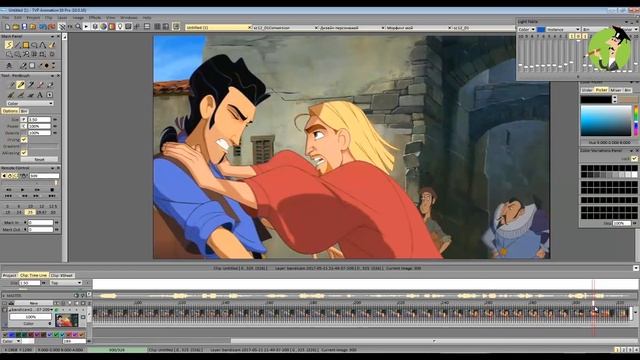Image resolution: width=640 pixels, height=360 pixels.
Task: Select the spline curve tool in Main Panel
Action: [43, 45]
